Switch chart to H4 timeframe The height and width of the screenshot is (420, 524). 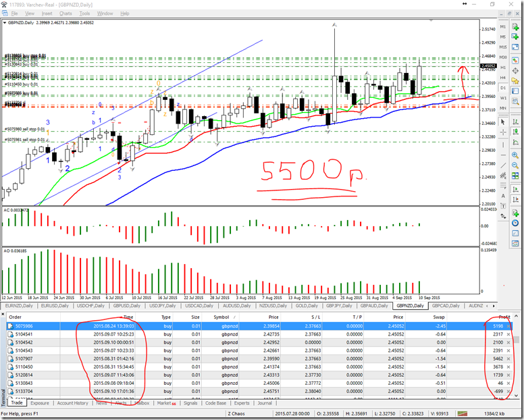click(503, 78)
